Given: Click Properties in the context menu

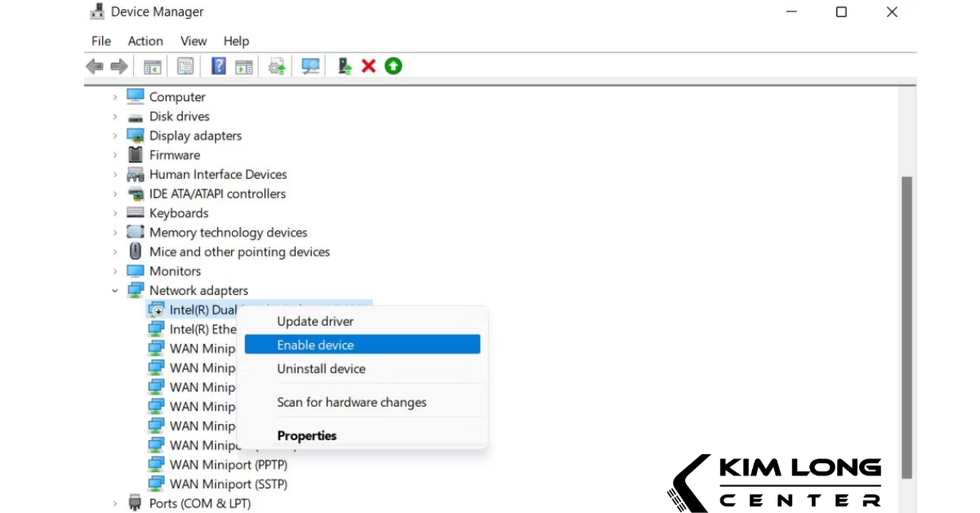Looking at the screenshot, I should point(306,435).
